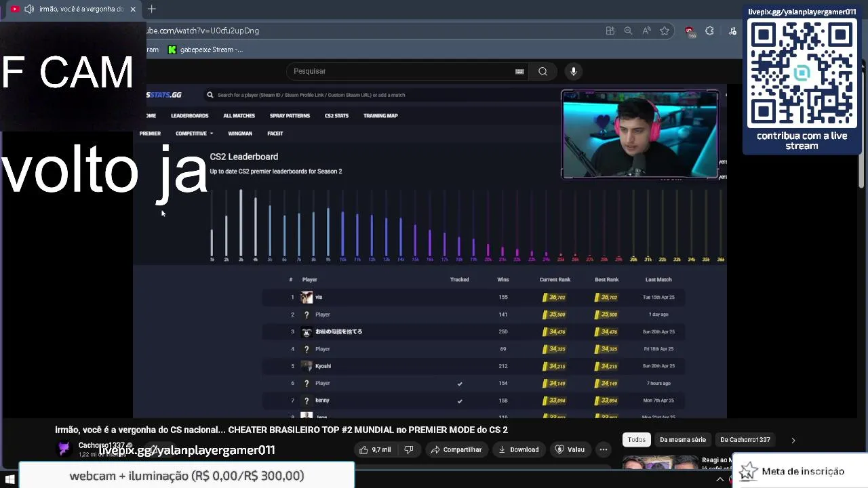Advance filter chips with right chevron
Image resolution: width=868 pixels, height=488 pixels.
[x=793, y=440]
